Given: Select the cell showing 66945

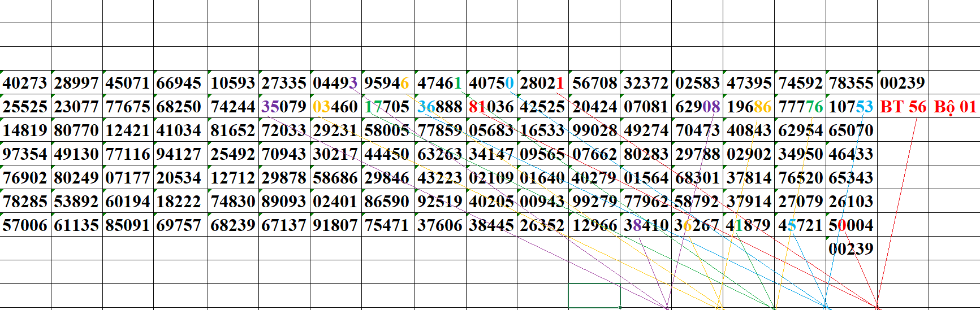Looking at the screenshot, I should [x=179, y=83].
